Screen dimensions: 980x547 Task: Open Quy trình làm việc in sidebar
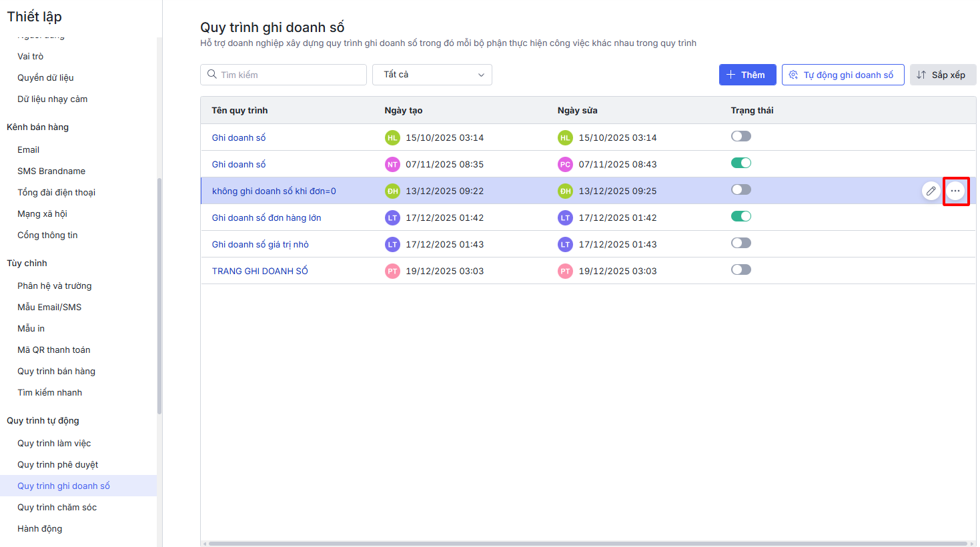click(54, 444)
